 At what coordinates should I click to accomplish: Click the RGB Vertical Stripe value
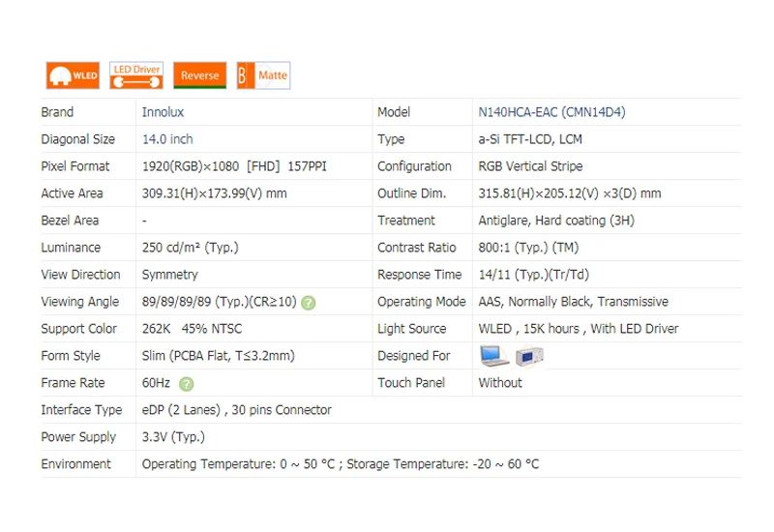coord(530,166)
